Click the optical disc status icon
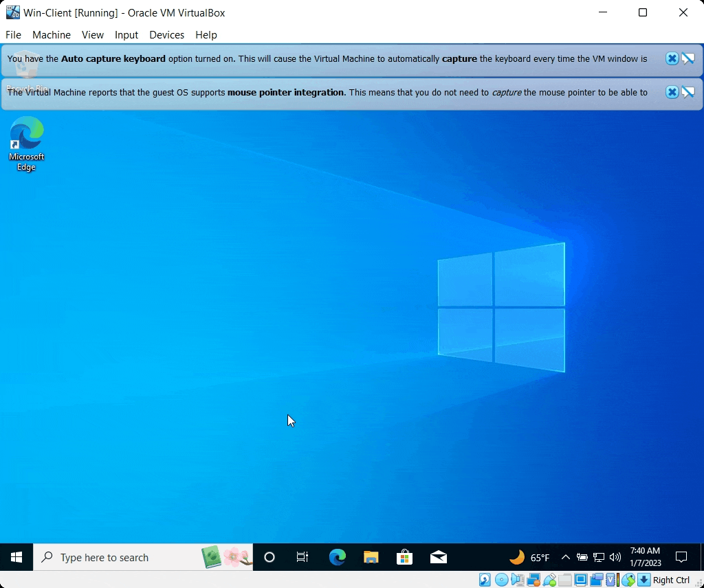This screenshot has height=588, width=704. [502, 580]
